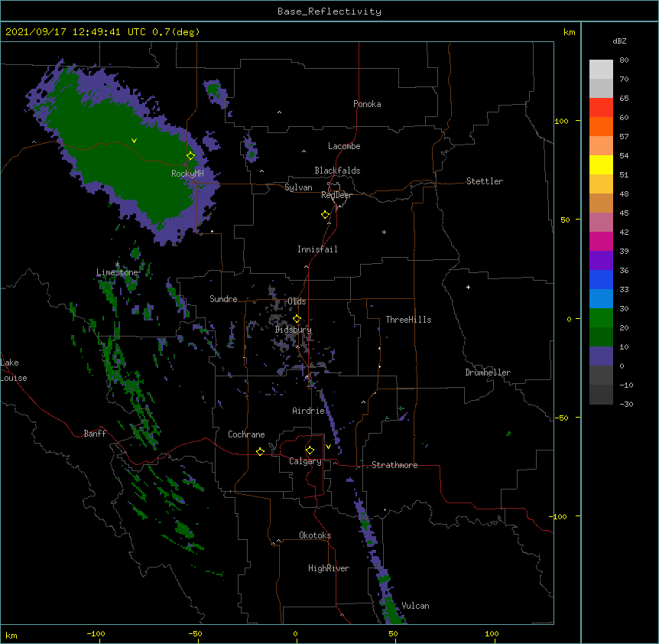Image resolution: width=659 pixels, height=644 pixels.
Task: Click the Cochrane label
Action: pyautogui.click(x=246, y=434)
